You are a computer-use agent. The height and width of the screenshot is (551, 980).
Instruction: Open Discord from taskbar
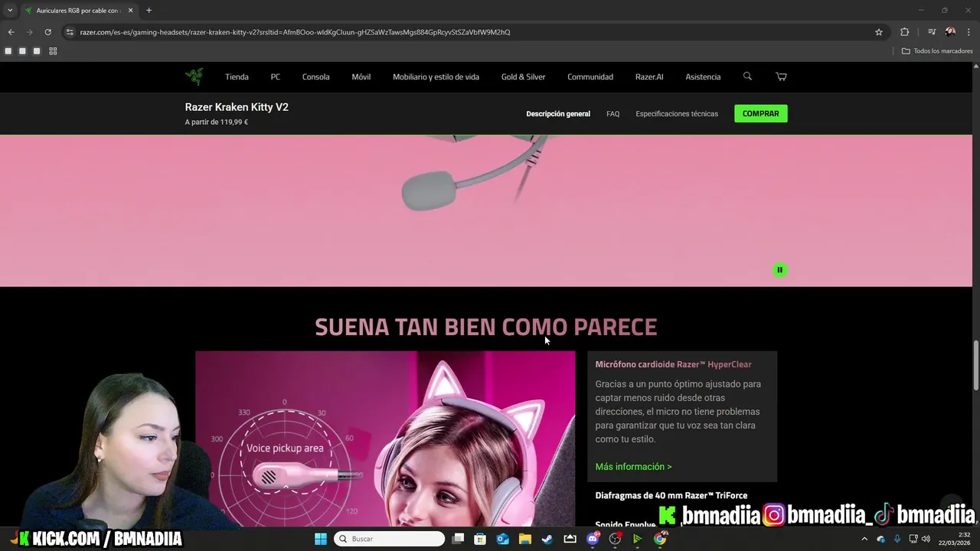click(593, 539)
